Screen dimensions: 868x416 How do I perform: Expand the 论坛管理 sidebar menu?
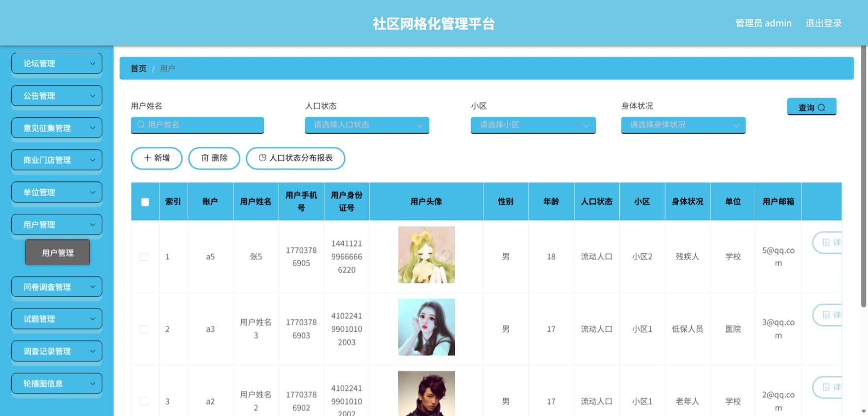[x=57, y=64]
